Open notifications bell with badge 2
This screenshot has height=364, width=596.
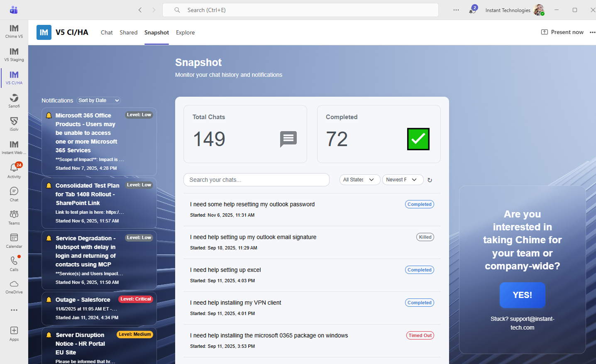coord(473,10)
